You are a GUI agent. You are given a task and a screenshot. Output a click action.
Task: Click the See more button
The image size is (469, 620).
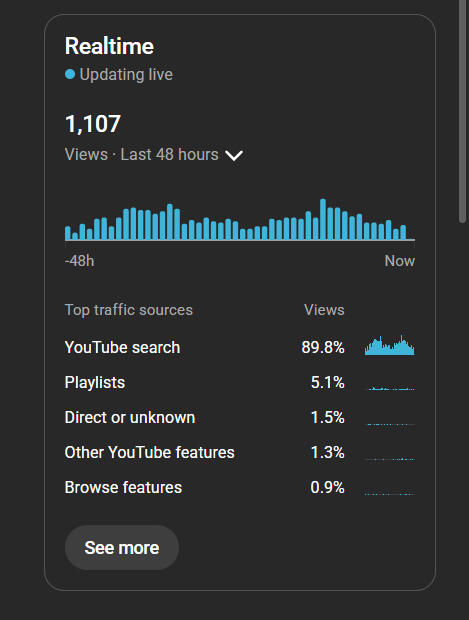click(x=122, y=548)
